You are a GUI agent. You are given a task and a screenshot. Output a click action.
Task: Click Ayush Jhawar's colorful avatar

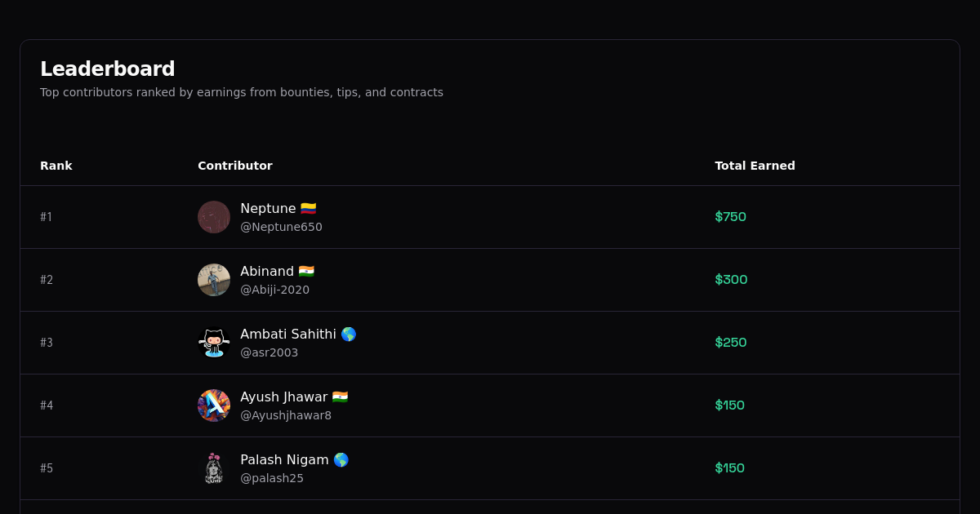(214, 405)
